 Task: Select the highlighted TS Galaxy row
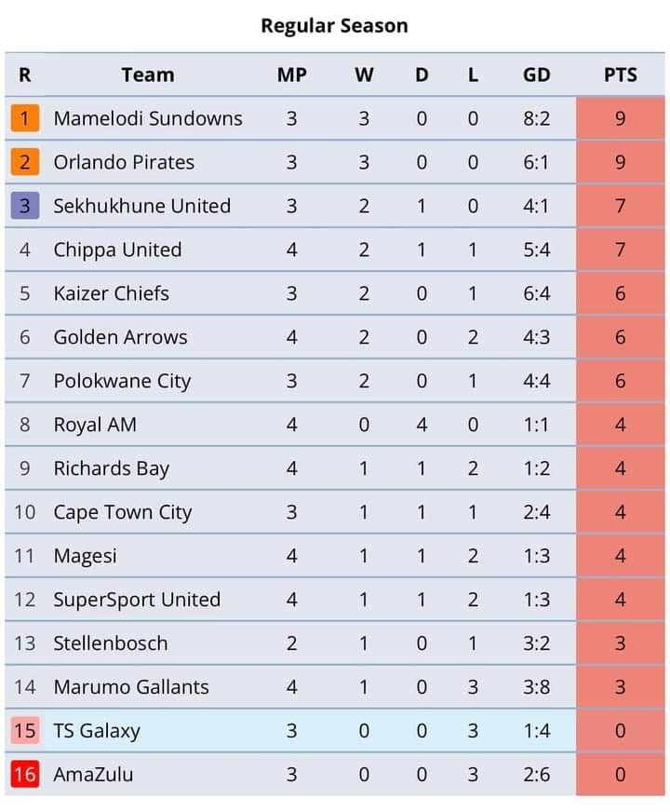pyautogui.click(x=335, y=730)
